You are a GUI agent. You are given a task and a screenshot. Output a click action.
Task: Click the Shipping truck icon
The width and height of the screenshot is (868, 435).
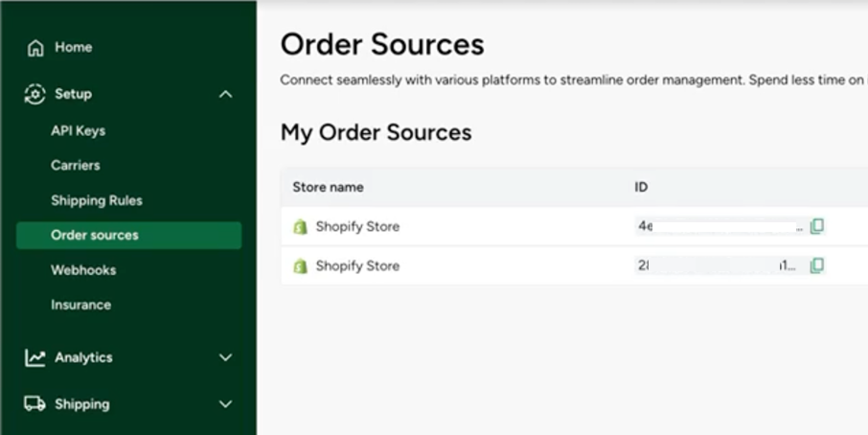tap(34, 404)
